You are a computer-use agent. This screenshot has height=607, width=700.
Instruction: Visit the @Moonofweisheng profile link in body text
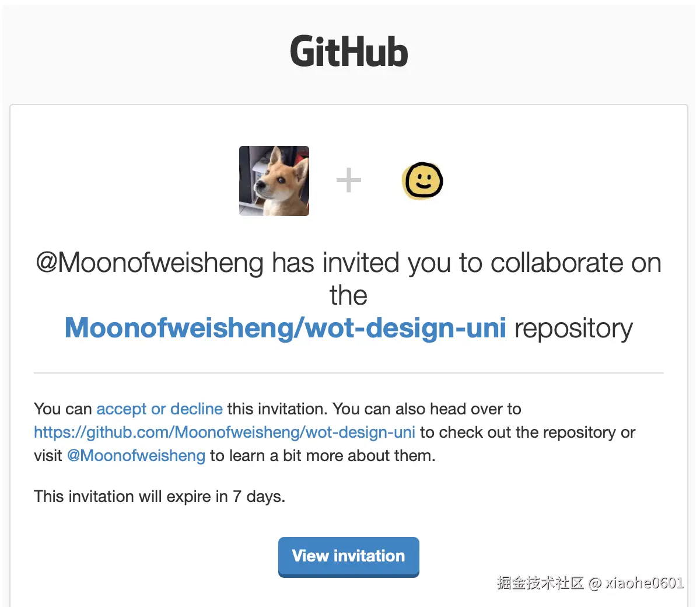coord(136,456)
